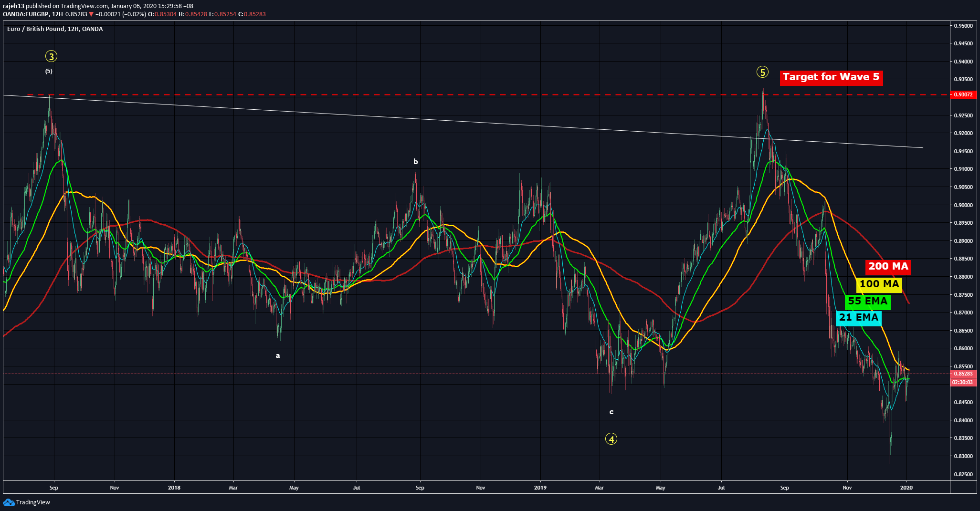Click the circled wave 4 marker

(611, 439)
